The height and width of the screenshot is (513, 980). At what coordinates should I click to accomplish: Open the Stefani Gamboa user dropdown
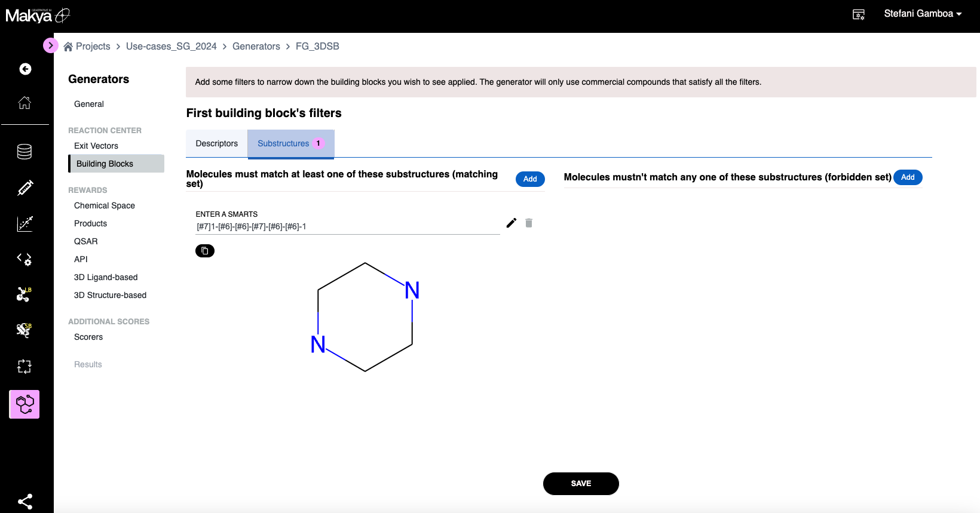click(922, 14)
